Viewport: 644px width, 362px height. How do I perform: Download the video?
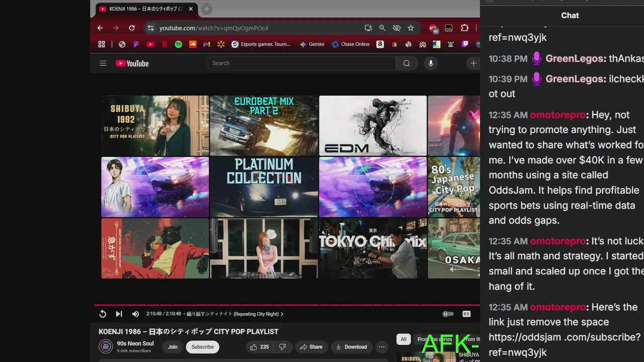[x=351, y=347]
